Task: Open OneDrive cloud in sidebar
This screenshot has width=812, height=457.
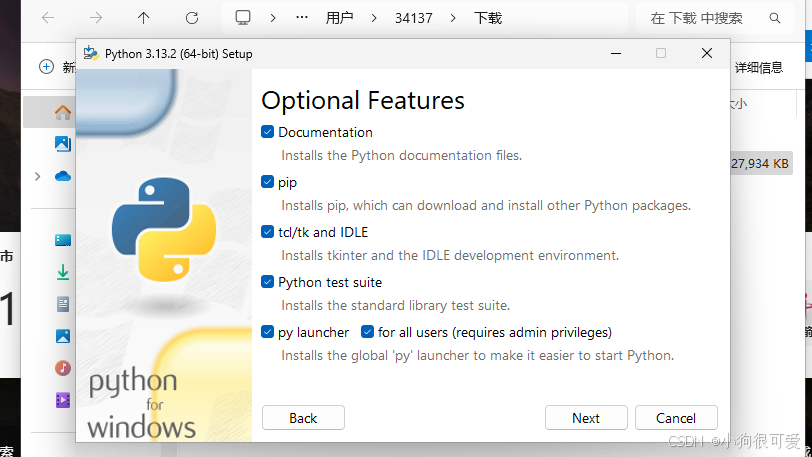Action: (x=63, y=176)
